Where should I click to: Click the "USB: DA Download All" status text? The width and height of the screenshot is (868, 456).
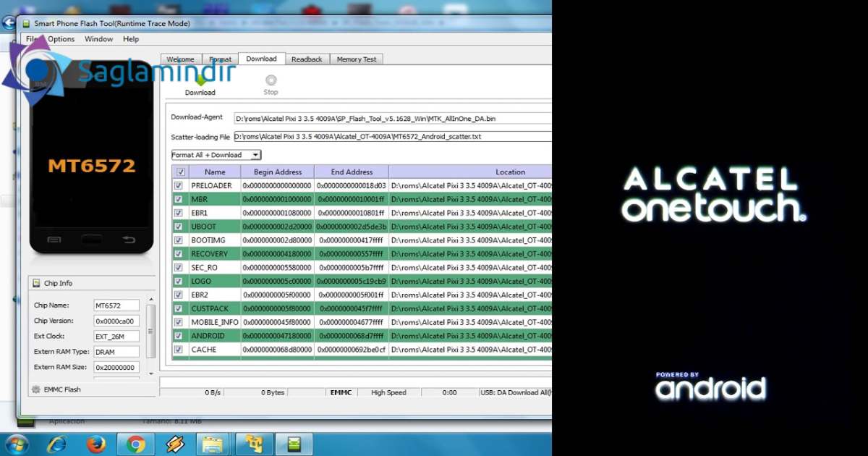pyautogui.click(x=515, y=392)
